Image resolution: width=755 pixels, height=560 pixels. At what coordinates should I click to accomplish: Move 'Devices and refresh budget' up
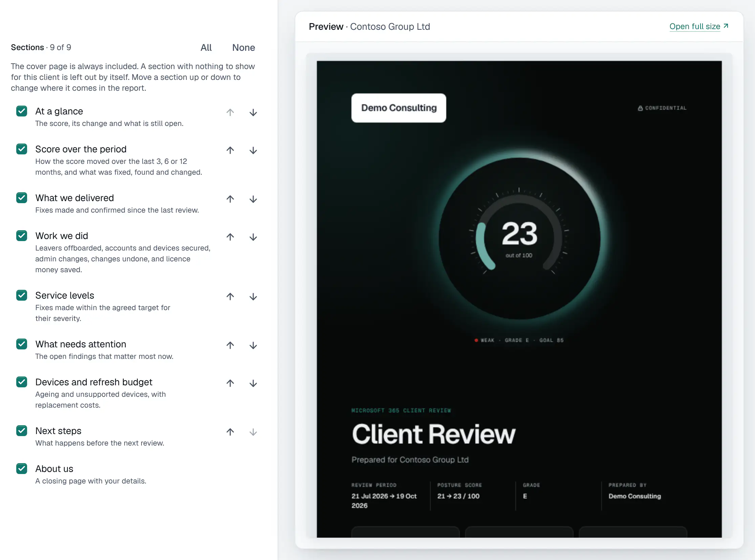click(x=230, y=383)
